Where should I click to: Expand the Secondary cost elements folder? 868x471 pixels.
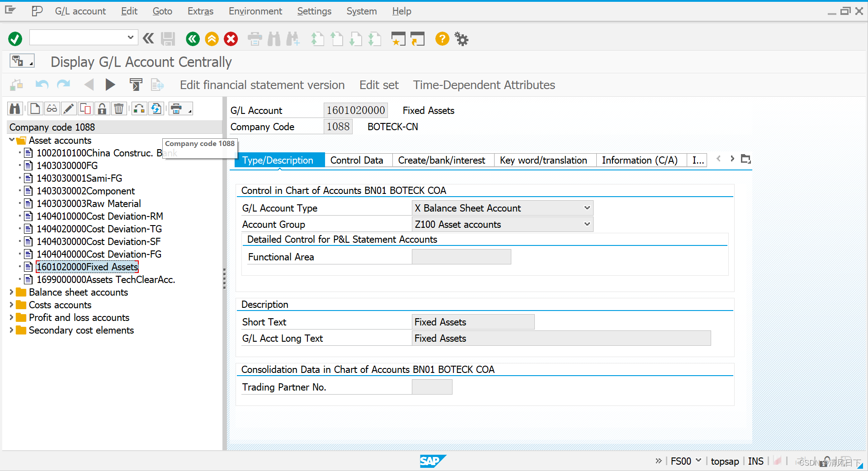click(x=12, y=330)
